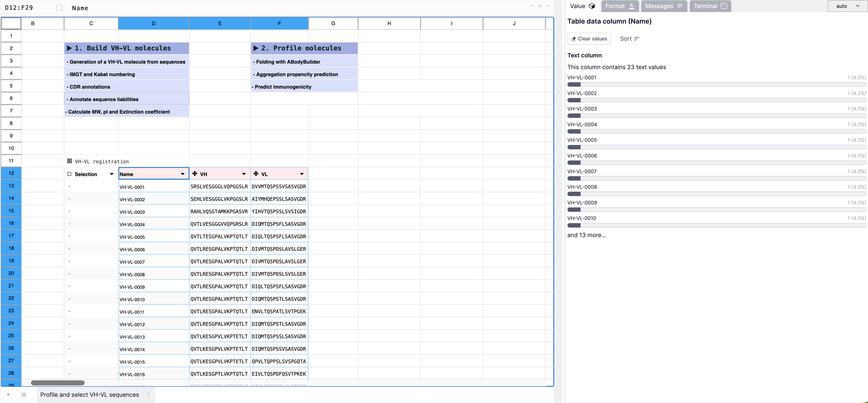Open the VH column dropdown arrow
This screenshot has width=868, height=403.
click(244, 174)
